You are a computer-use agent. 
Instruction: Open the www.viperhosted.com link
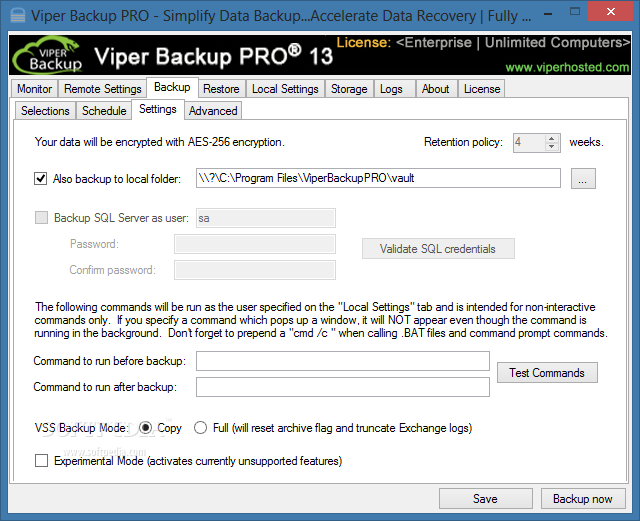click(x=567, y=67)
